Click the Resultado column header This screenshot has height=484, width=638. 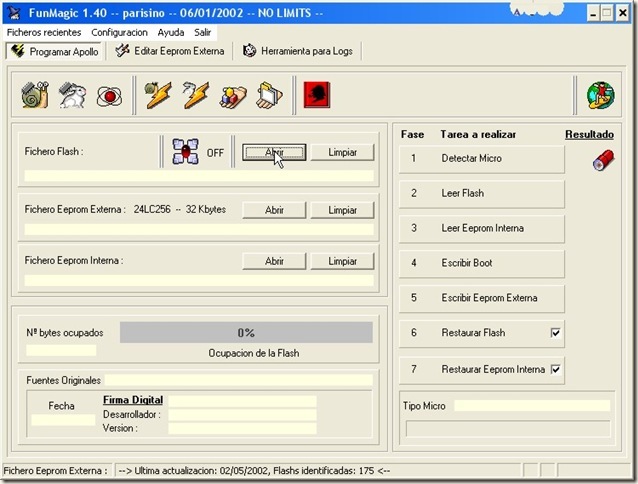click(x=589, y=135)
